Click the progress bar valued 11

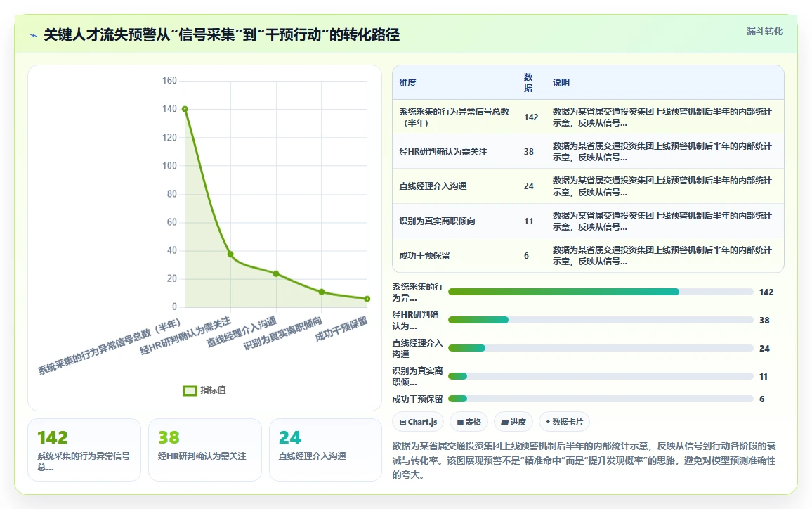(601, 376)
